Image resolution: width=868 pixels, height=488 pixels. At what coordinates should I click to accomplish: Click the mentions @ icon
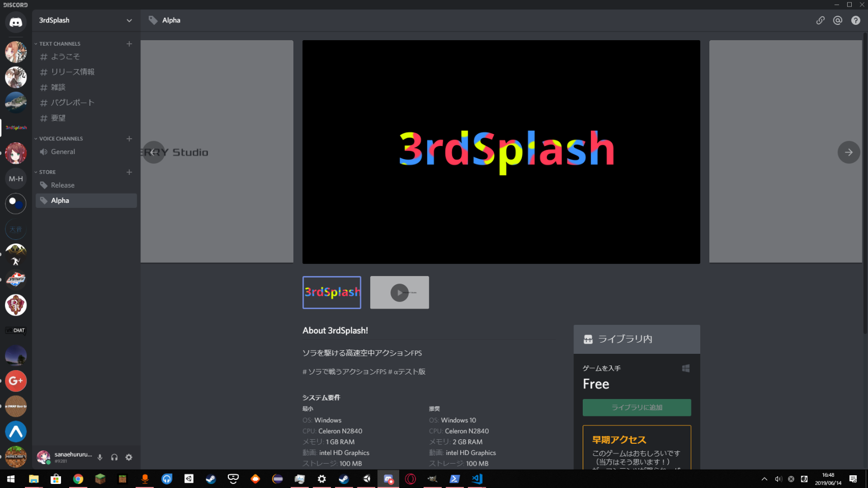pyautogui.click(x=837, y=20)
